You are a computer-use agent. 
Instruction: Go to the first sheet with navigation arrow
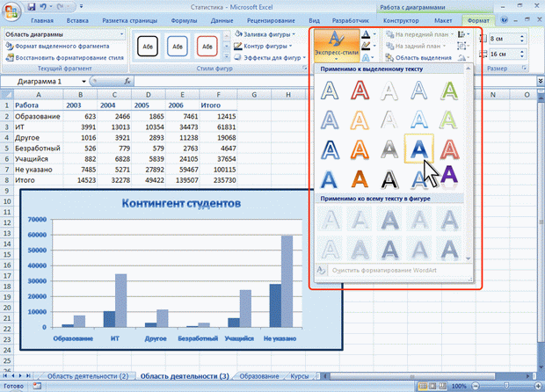tap(5, 376)
